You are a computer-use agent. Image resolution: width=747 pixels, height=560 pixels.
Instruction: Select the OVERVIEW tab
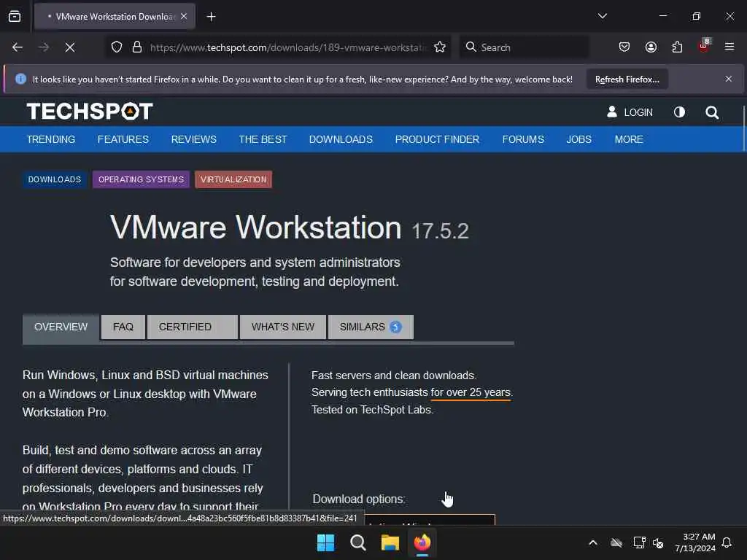pyautogui.click(x=61, y=327)
